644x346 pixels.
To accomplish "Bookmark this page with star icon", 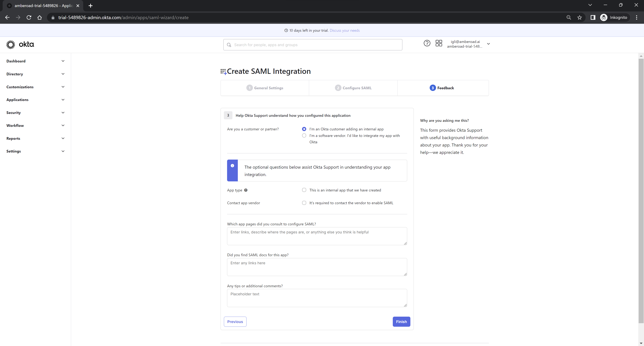I will [x=579, y=17].
